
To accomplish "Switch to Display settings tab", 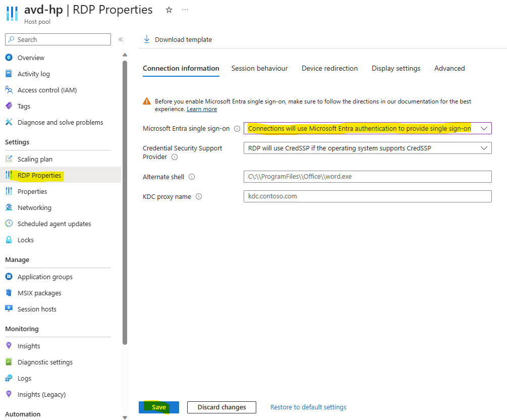I will [x=396, y=68].
